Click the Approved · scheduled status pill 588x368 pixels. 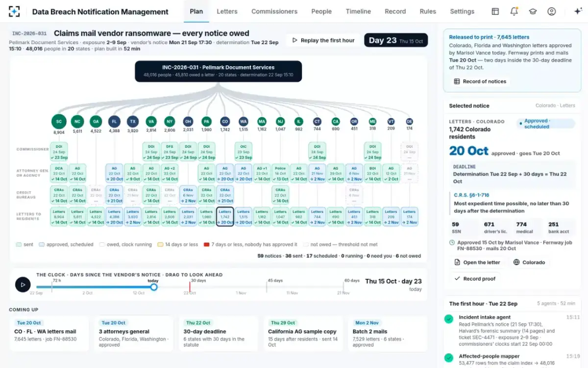pos(545,124)
